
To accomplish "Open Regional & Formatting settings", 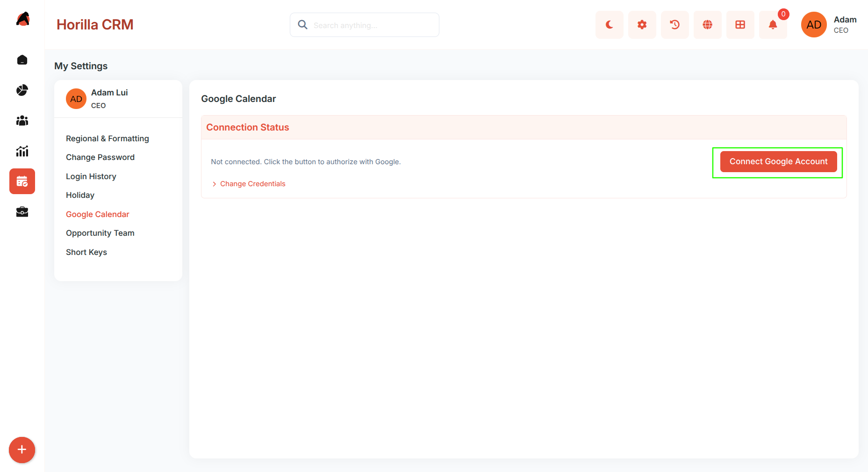I will pyautogui.click(x=108, y=138).
